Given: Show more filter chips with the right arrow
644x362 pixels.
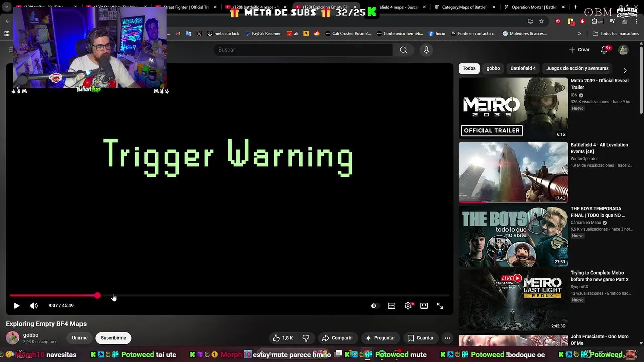Looking at the screenshot, I should (x=625, y=71).
